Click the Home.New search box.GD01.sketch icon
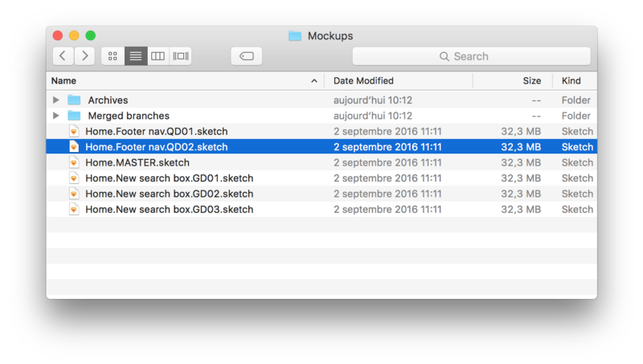 [74, 178]
